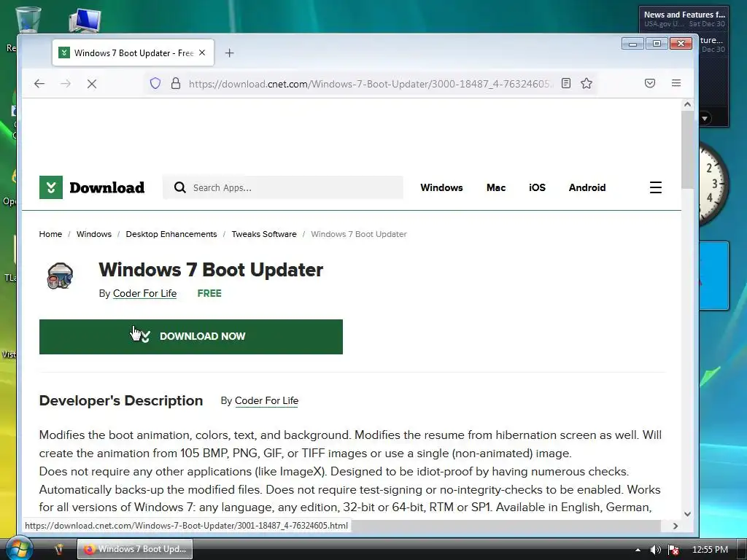Image resolution: width=747 pixels, height=560 pixels.
Task: Click the site padlock security icon
Action: pyautogui.click(x=176, y=83)
